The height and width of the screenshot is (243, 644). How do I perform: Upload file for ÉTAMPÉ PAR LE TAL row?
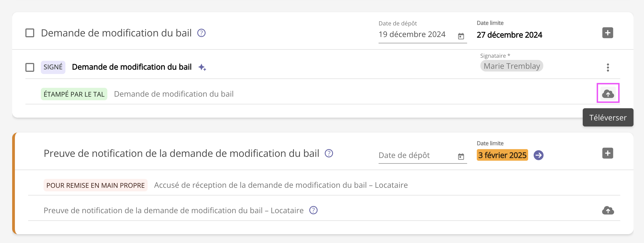(x=608, y=94)
